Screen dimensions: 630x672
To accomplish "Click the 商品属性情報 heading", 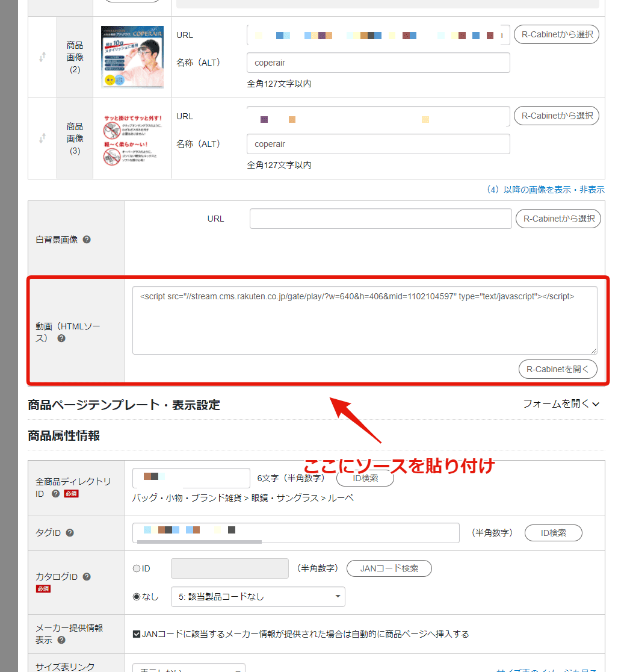I will pyautogui.click(x=64, y=436).
